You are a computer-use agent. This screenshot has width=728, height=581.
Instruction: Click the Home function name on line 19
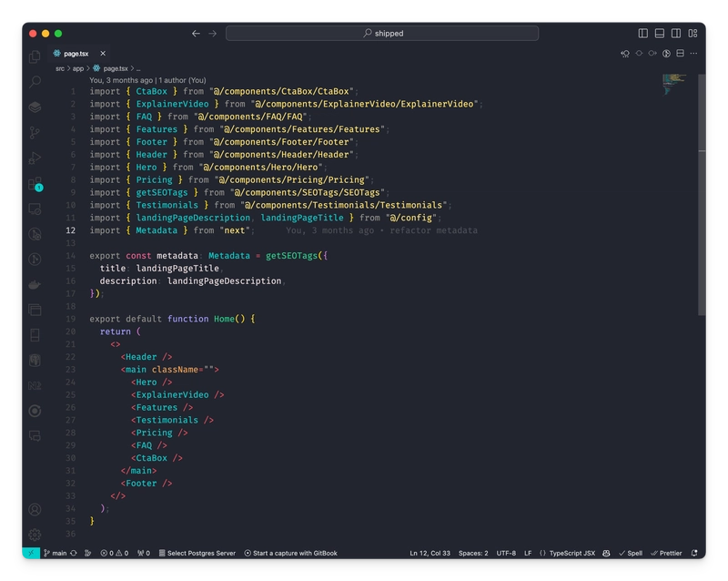[224, 319]
